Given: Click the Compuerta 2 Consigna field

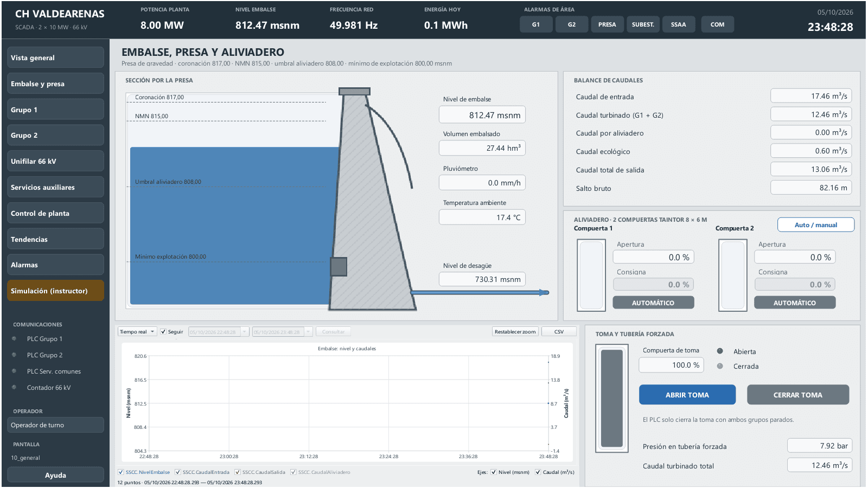Looking at the screenshot, I should 795,285.
